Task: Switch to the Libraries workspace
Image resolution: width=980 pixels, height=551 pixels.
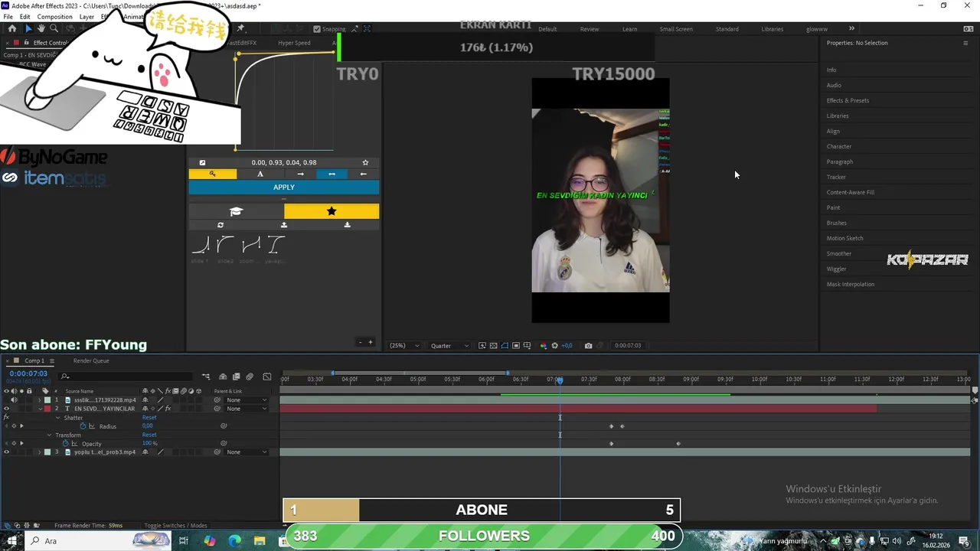Action: [772, 29]
